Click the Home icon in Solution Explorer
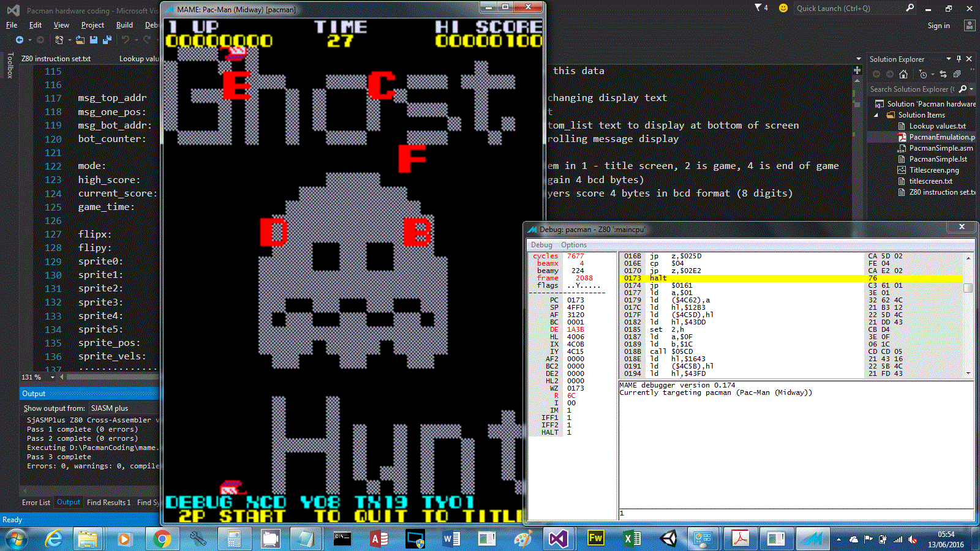The width and height of the screenshot is (980, 551). click(903, 74)
